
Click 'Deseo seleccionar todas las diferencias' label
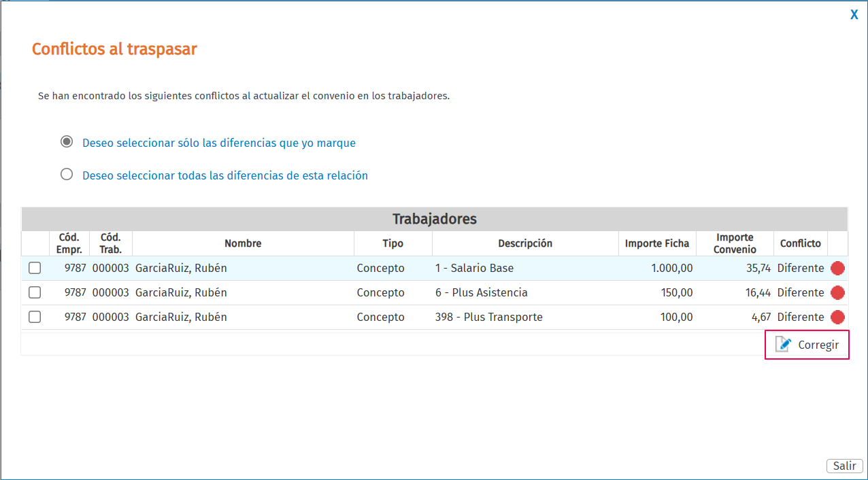[x=225, y=175]
